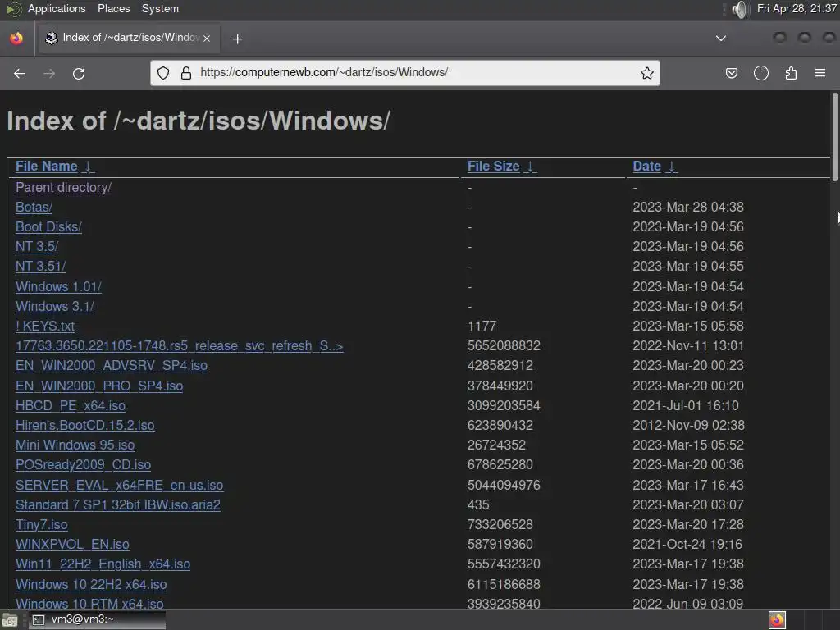Click date 2012-Nov-09 02:38
The image size is (840, 630).
point(688,426)
